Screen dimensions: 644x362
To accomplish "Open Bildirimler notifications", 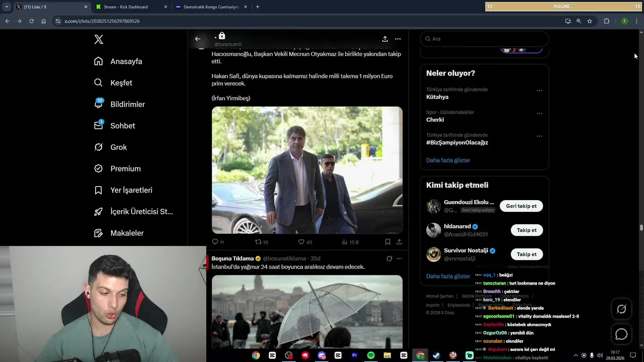I will [x=119, y=104].
